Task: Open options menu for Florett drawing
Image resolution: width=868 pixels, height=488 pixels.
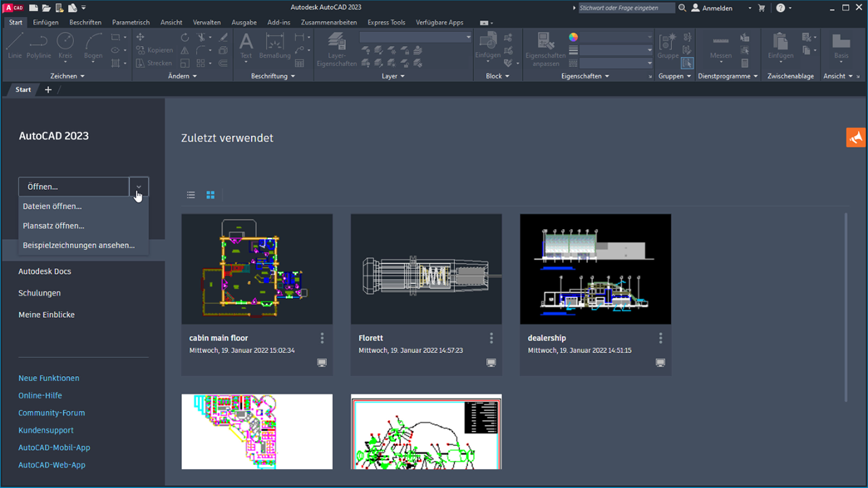Action: [492, 338]
